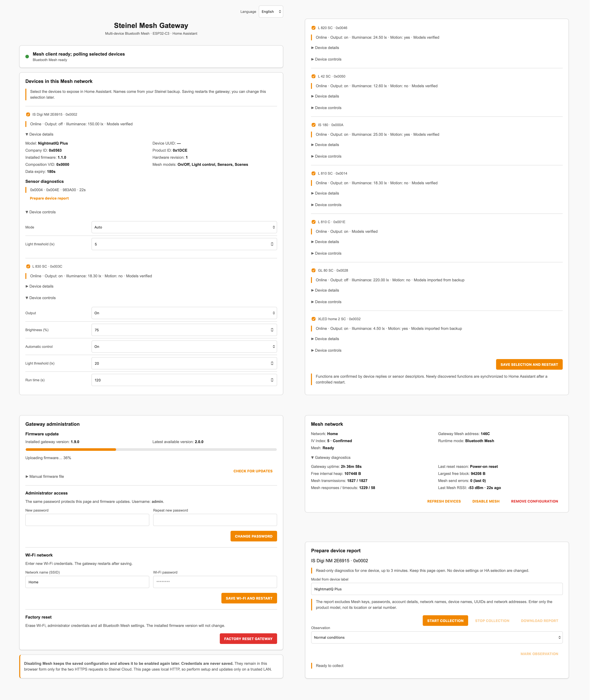590x700 pixels.
Task: Collapse Device controls under L 830 SC
Action: point(40,298)
